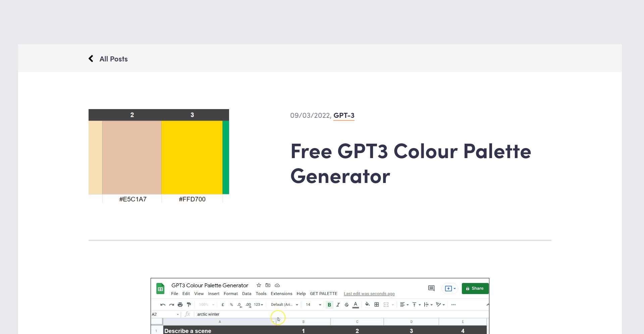Select the column C header

[357, 322]
